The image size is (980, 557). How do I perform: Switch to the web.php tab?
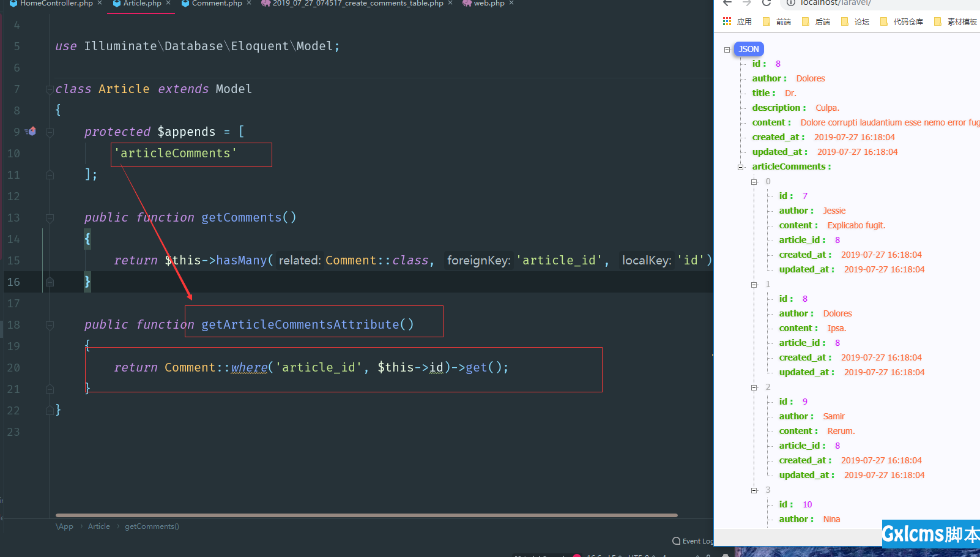point(488,4)
